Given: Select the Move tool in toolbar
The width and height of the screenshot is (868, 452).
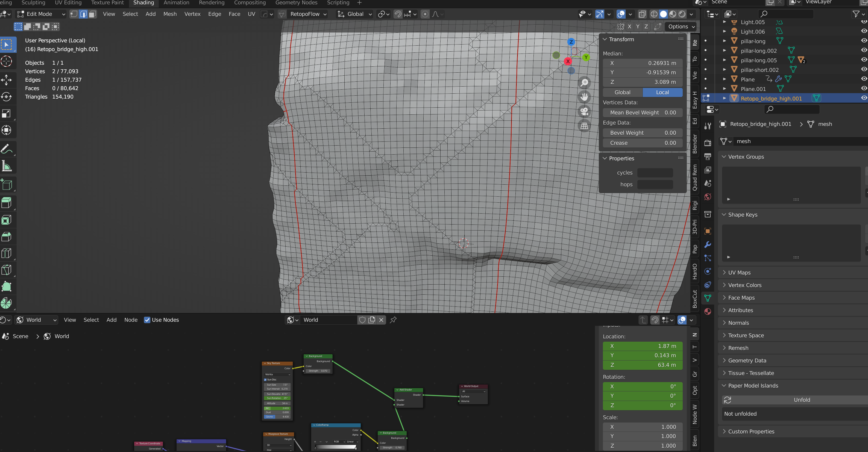Looking at the screenshot, I should tap(7, 80).
